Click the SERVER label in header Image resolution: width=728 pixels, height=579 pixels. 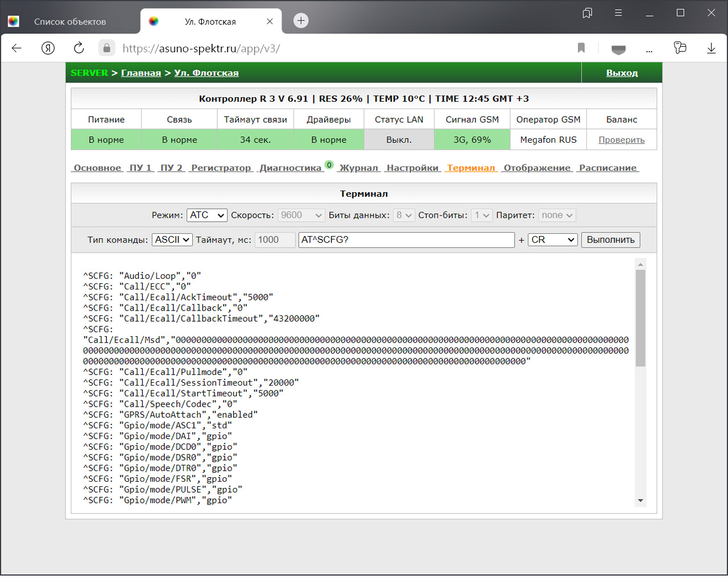click(x=89, y=73)
